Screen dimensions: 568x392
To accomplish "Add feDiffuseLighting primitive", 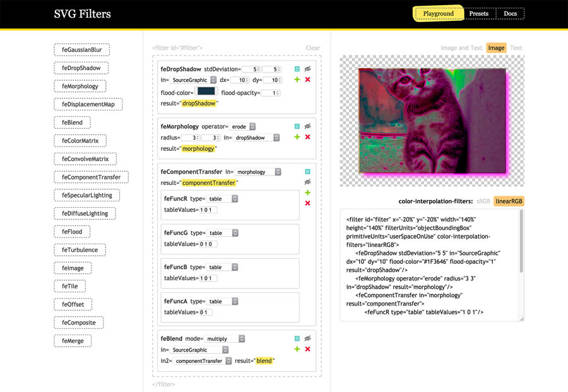I will [x=85, y=213].
